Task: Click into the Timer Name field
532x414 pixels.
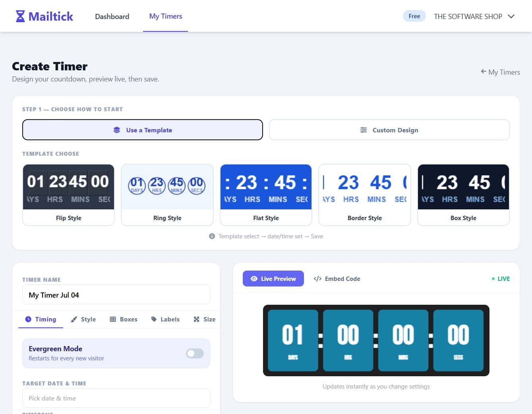Action: click(116, 295)
